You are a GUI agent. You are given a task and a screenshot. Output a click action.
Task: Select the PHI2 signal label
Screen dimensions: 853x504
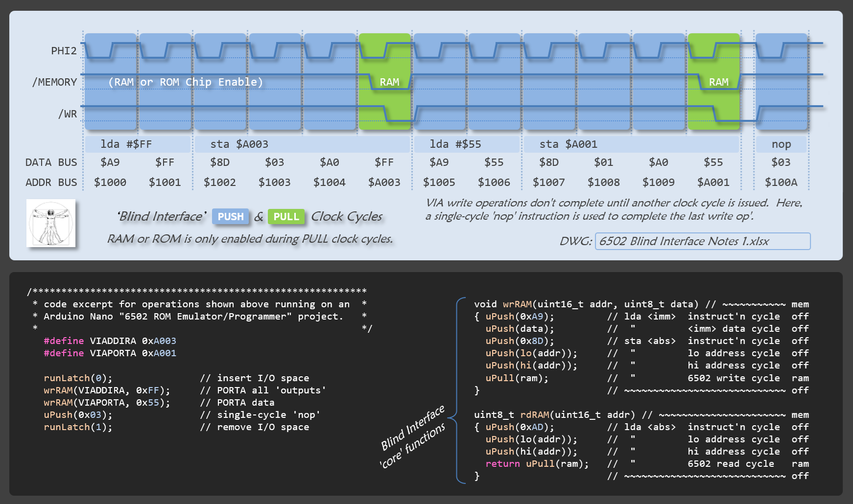click(64, 51)
